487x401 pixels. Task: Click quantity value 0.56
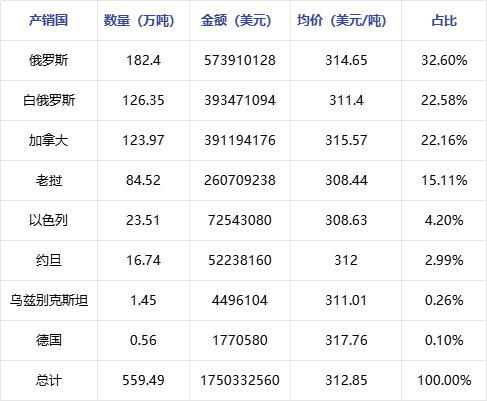pos(143,340)
